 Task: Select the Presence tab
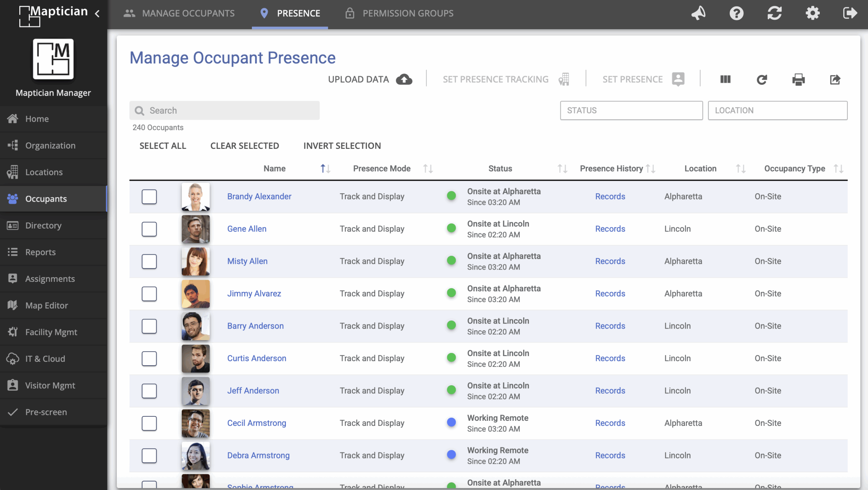pyautogui.click(x=290, y=14)
